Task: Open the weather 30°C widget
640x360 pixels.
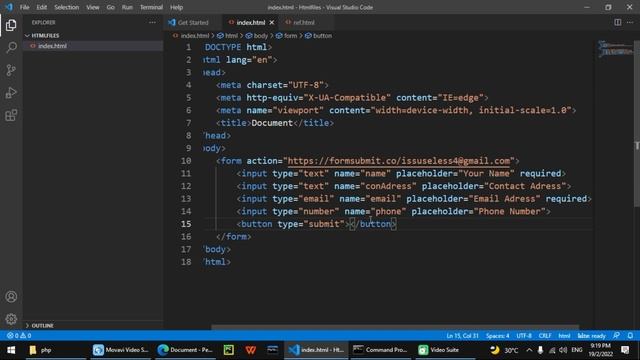Action: 504,350
